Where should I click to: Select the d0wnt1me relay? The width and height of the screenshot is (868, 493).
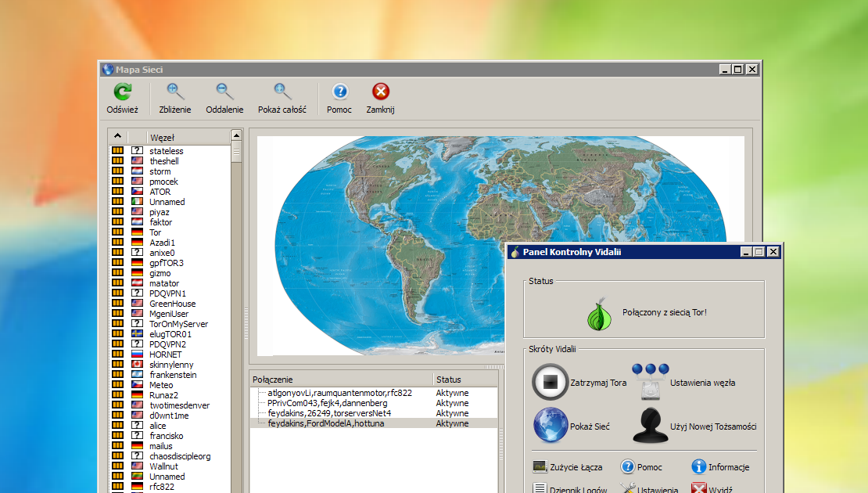pos(169,416)
